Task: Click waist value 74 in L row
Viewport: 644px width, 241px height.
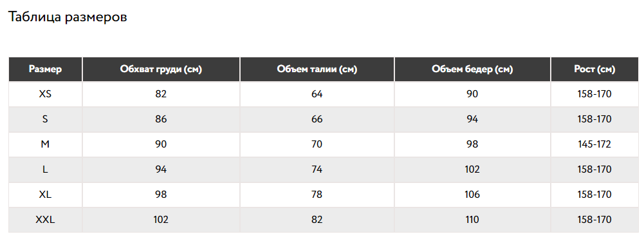Action: pos(317,169)
